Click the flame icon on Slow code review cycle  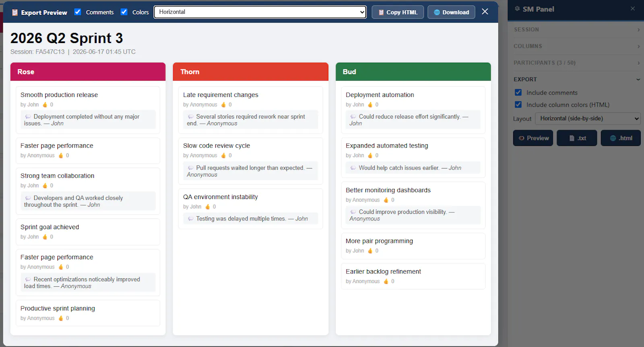tap(223, 155)
